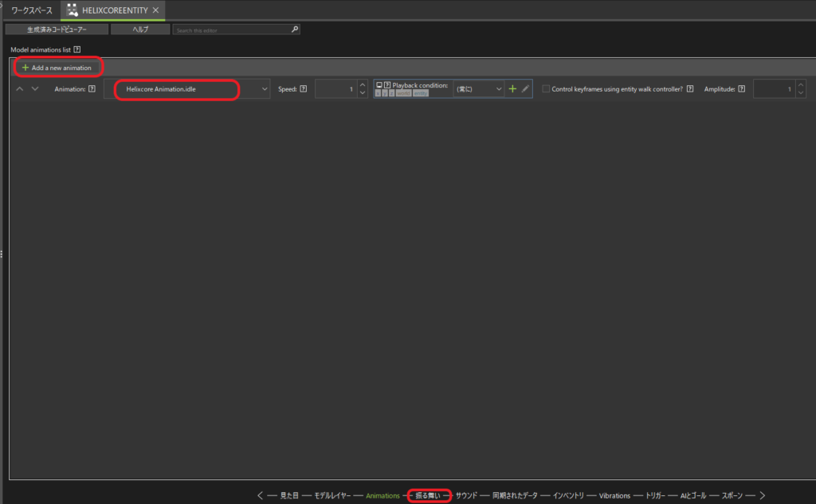
Task: Decrease the Amplitude value with the down stepper
Action: click(800, 93)
